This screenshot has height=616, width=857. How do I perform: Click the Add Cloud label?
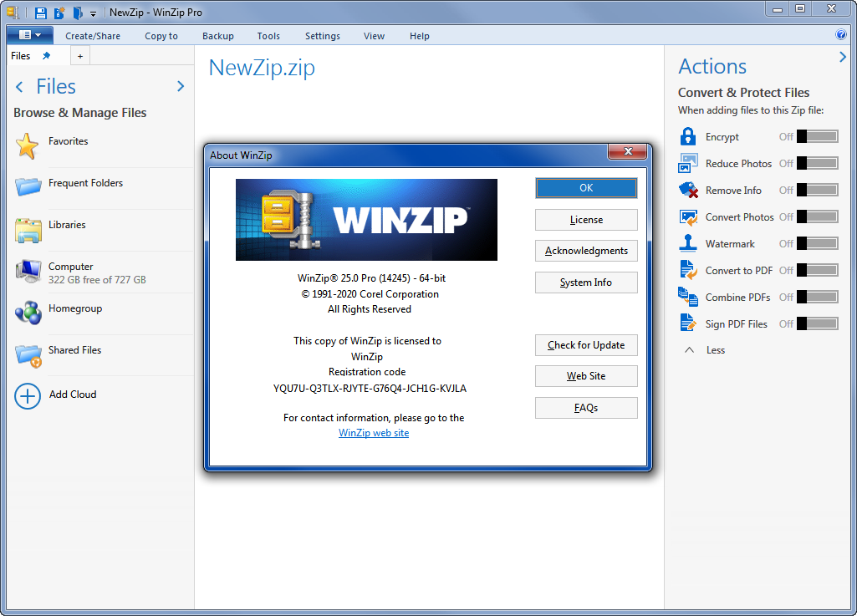(x=73, y=394)
